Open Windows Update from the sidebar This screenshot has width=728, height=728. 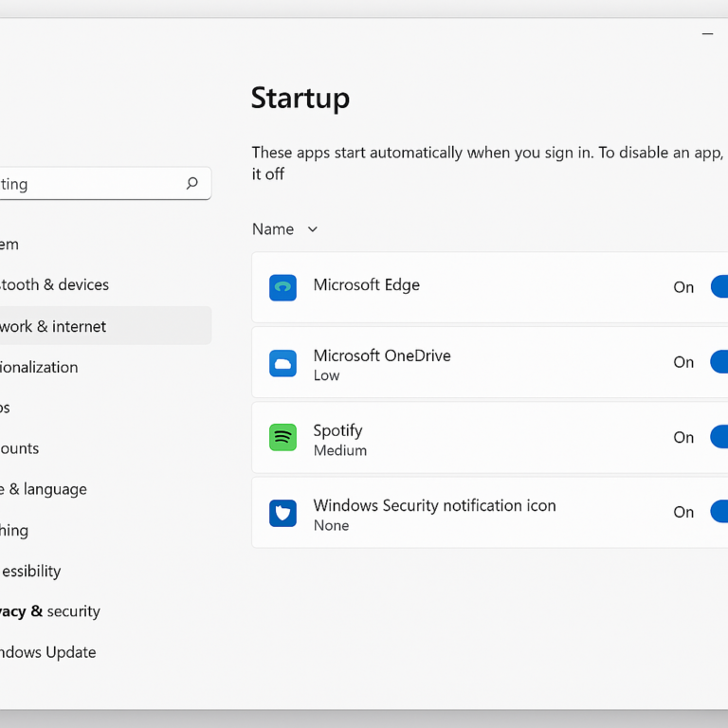coord(48,652)
